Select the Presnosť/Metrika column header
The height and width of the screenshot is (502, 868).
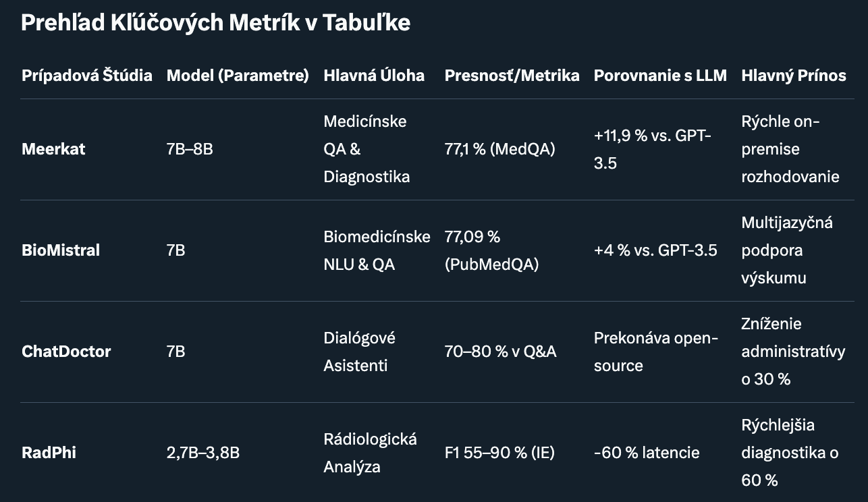click(x=512, y=76)
